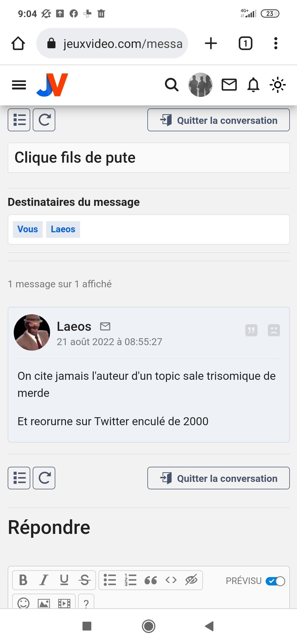Toggle the PRÉVISU preview switch
The width and height of the screenshot is (297, 644).
[x=275, y=581]
